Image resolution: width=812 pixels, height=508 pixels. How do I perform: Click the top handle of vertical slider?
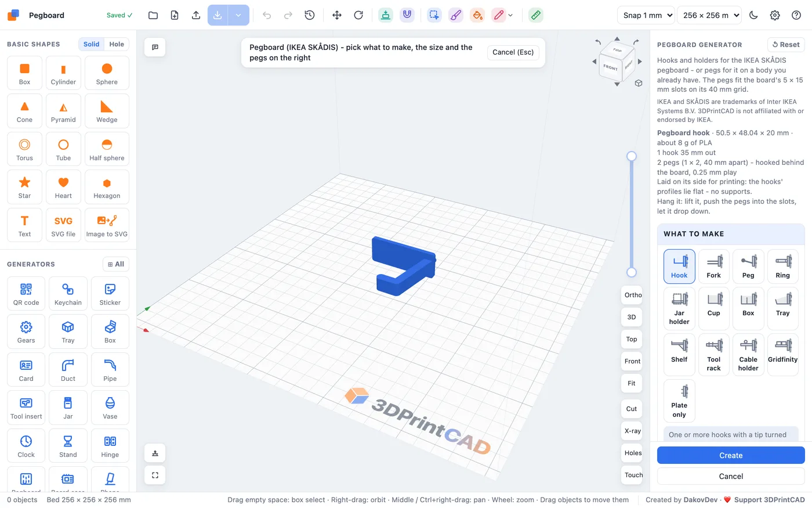[632, 156]
